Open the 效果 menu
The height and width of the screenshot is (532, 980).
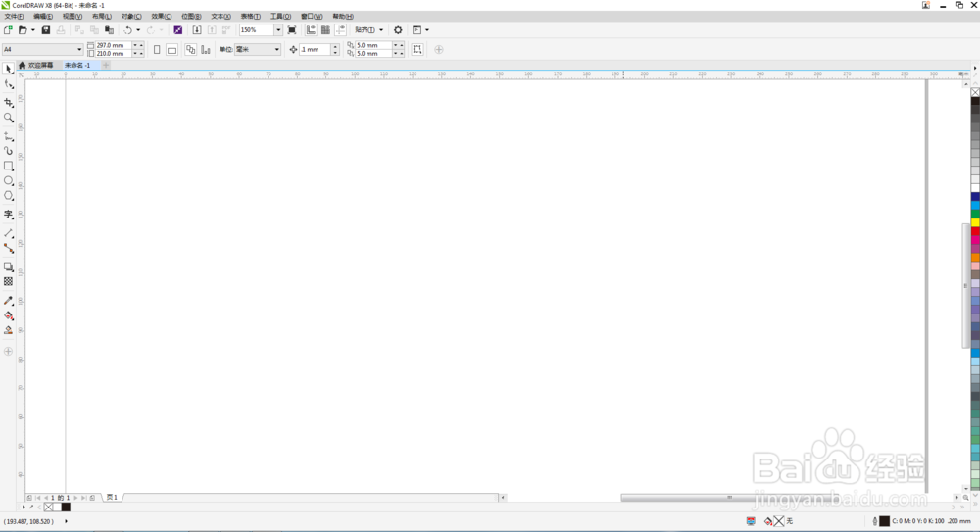(162, 17)
